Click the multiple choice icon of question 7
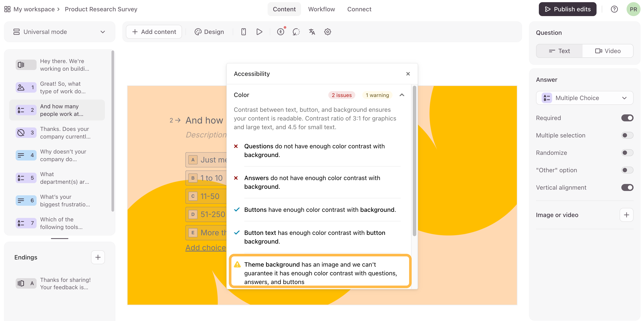Screen dimensions: 644x321 point(26,223)
